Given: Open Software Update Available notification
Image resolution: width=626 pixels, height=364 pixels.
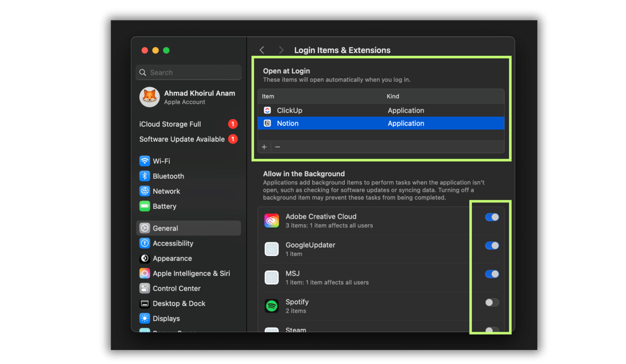Looking at the screenshot, I should point(182,139).
